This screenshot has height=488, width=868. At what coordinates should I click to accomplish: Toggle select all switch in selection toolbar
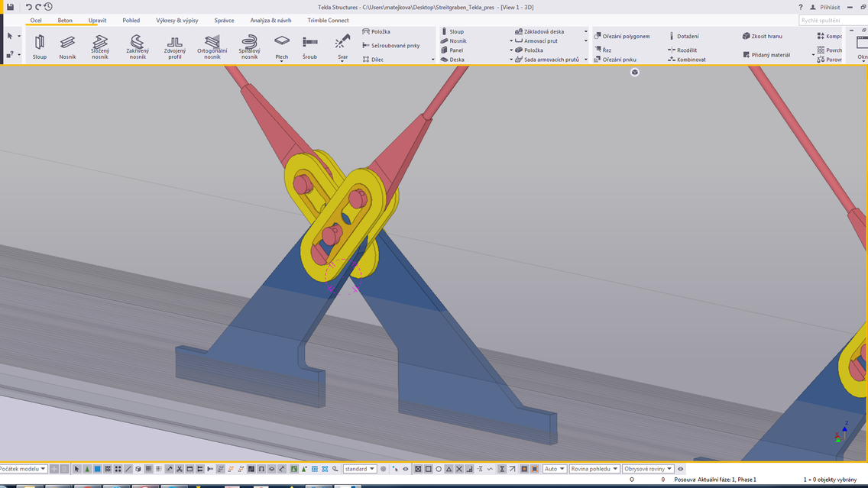pyautogui.click(x=77, y=469)
